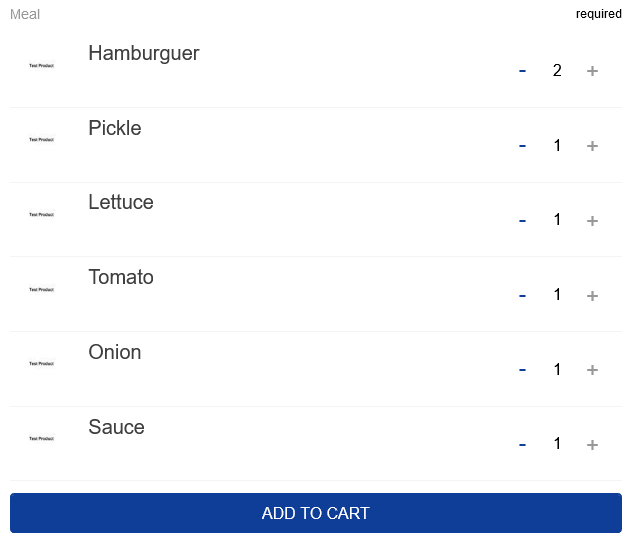The width and height of the screenshot is (644, 547).
Task: Click the Add to Cart button
Action: tap(316, 513)
